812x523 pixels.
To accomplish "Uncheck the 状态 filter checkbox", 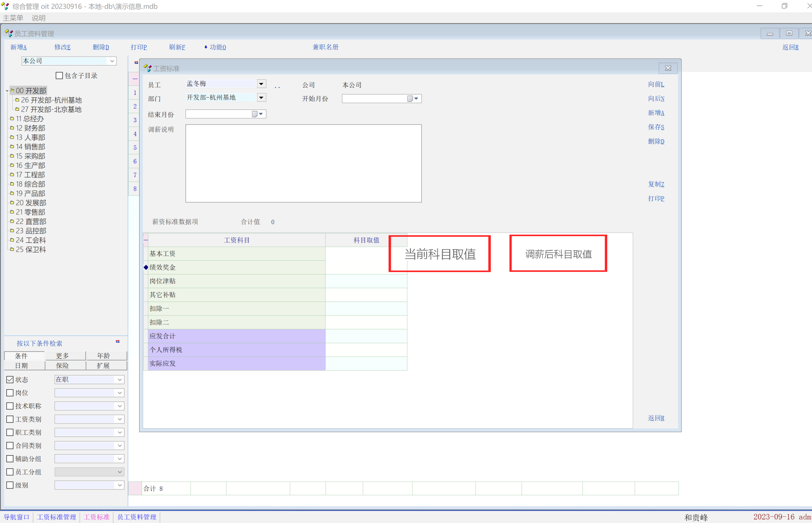I will (10, 380).
